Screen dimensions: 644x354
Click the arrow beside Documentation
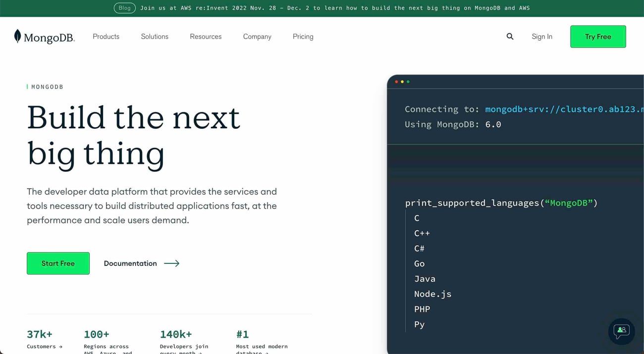pos(171,263)
